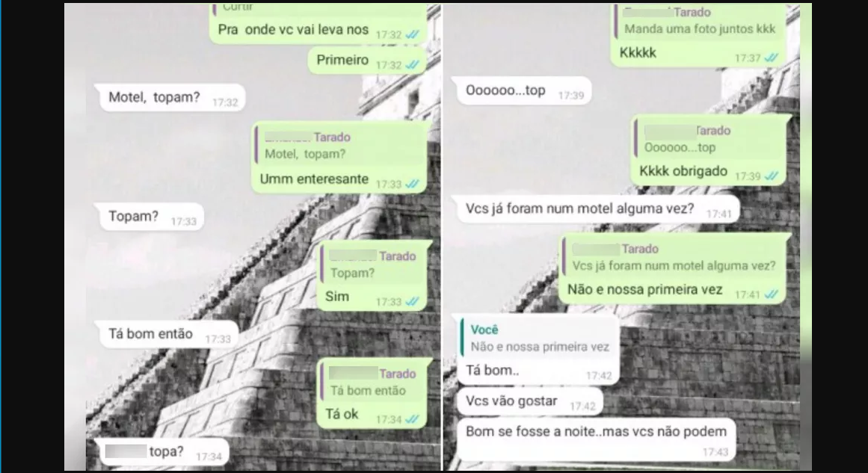Viewport: 868px width, 473px height.
Task: Click blue ticks on 'Tá ok' message
Action: tap(412, 420)
